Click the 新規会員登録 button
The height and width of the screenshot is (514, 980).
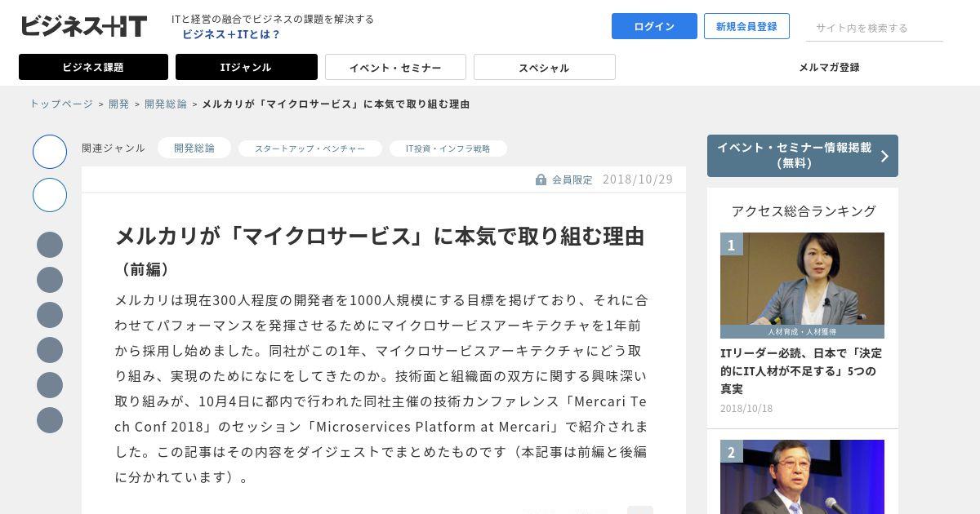[x=746, y=26]
